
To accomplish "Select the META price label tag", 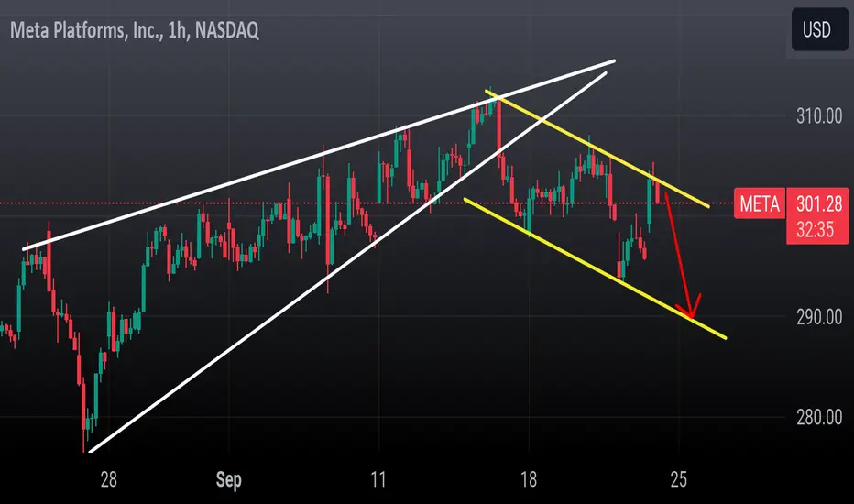I will tap(760, 203).
